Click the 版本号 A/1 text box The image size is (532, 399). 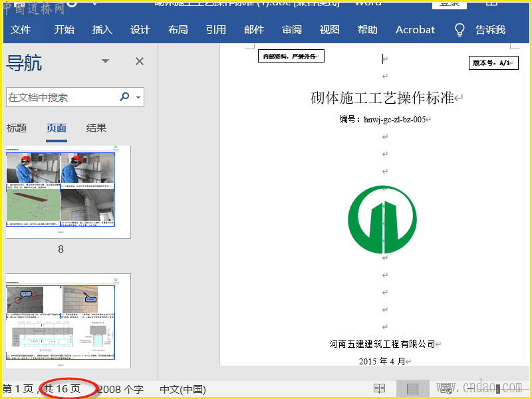point(493,63)
